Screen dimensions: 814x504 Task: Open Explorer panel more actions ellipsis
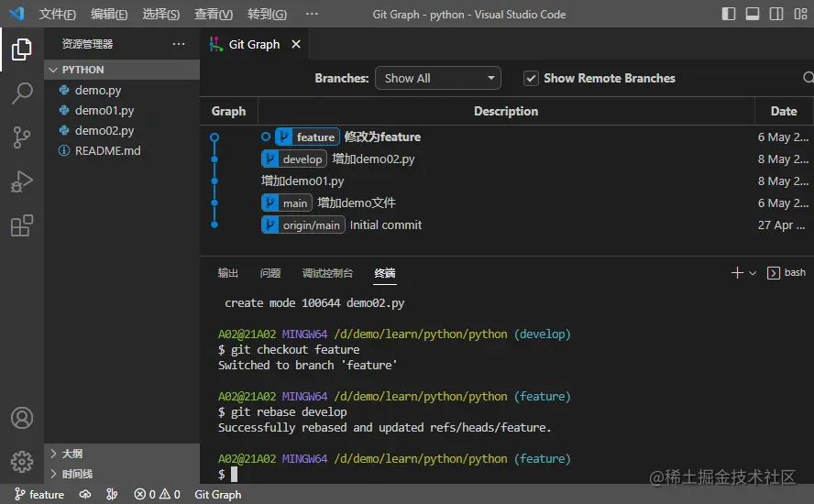[x=179, y=44]
